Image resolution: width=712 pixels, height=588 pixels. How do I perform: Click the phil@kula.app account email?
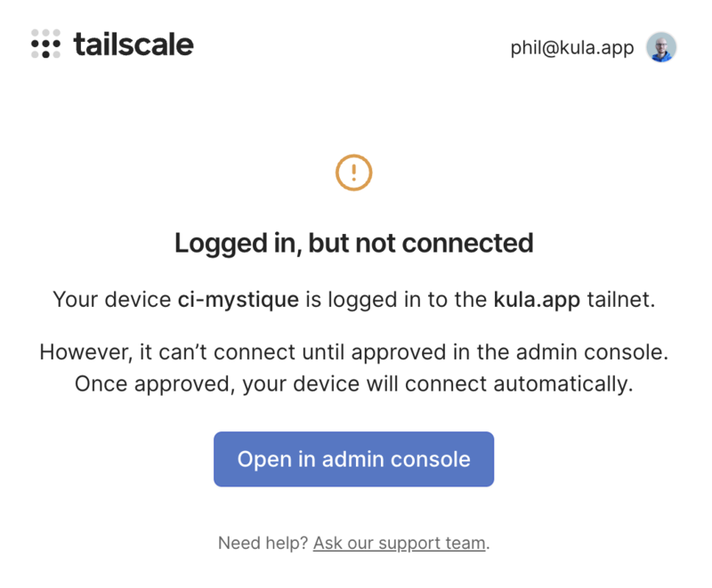(x=571, y=48)
